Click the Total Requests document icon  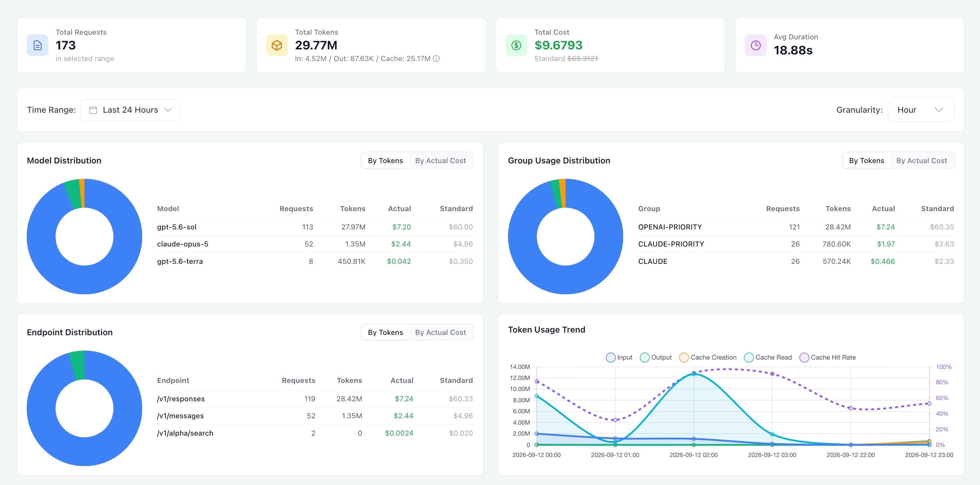[x=37, y=45]
